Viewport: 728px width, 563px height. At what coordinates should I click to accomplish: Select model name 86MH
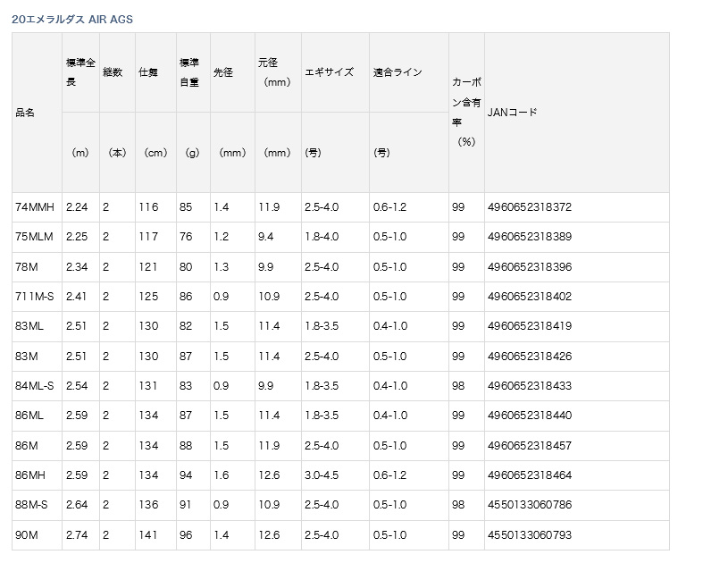[x=30, y=475]
